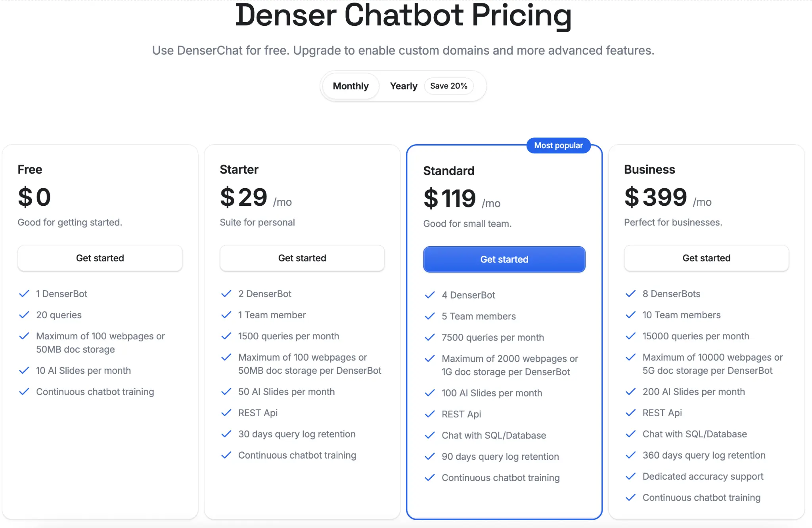Select the checkmark next to 200 AI Slides
The image size is (812, 528).
630,392
